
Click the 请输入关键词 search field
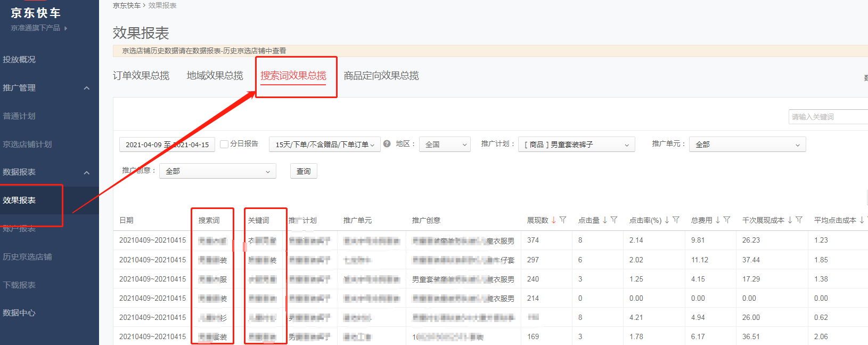click(827, 117)
